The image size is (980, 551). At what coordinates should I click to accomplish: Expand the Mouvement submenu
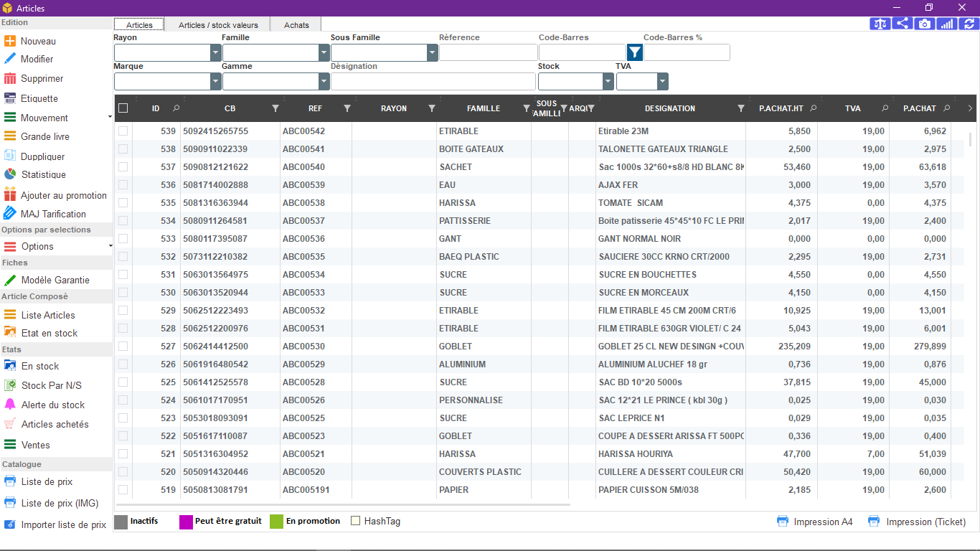click(110, 117)
